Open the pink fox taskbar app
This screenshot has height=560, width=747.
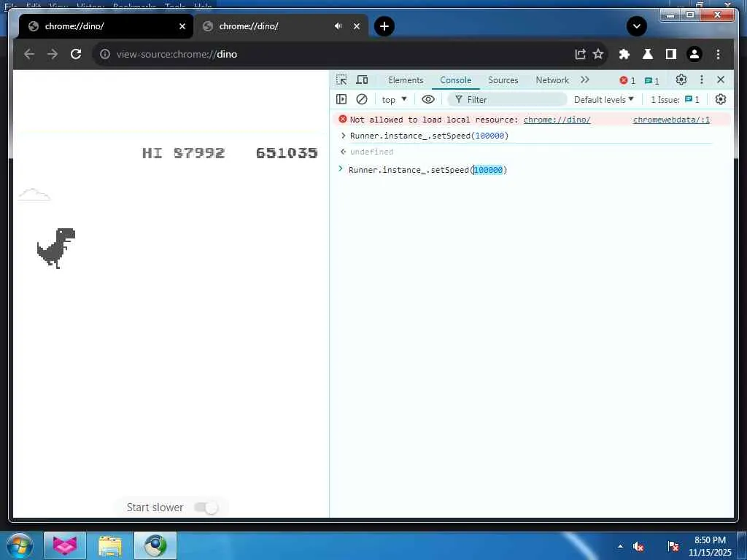pyautogui.click(x=65, y=545)
